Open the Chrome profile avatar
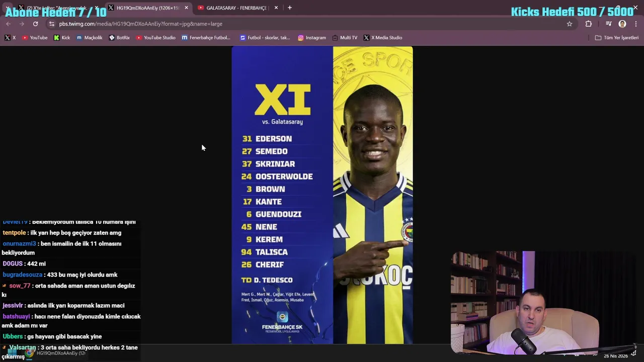The width and height of the screenshot is (644, 362). point(622,24)
